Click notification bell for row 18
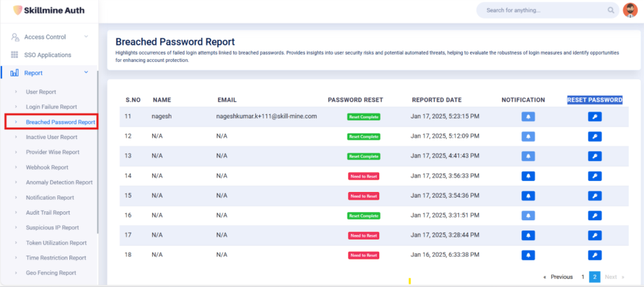644x287 pixels. tap(528, 255)
